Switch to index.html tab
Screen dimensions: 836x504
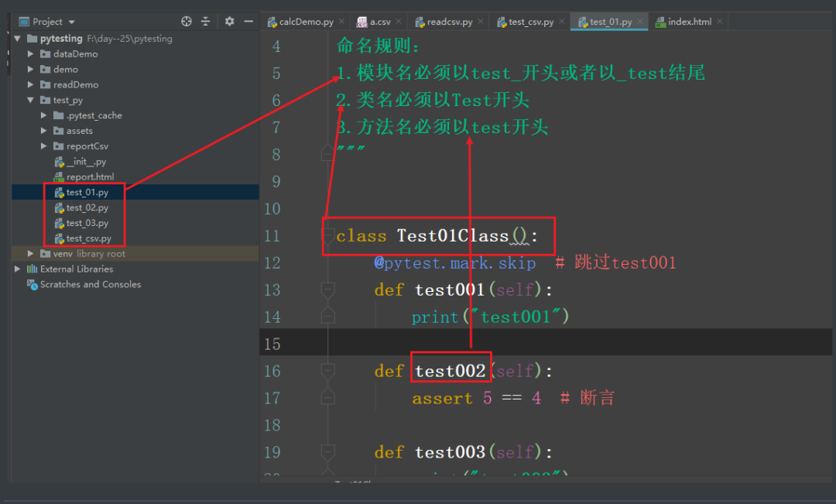tap(690, 22)
